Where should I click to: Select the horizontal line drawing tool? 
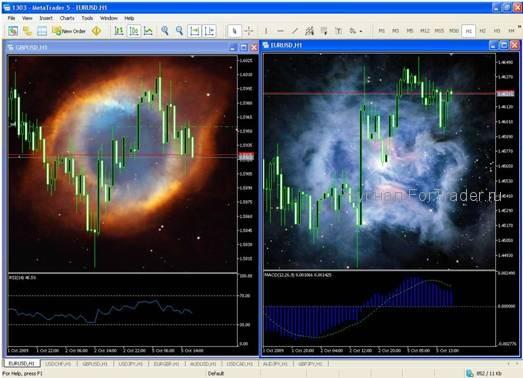(x=281, y=31)
